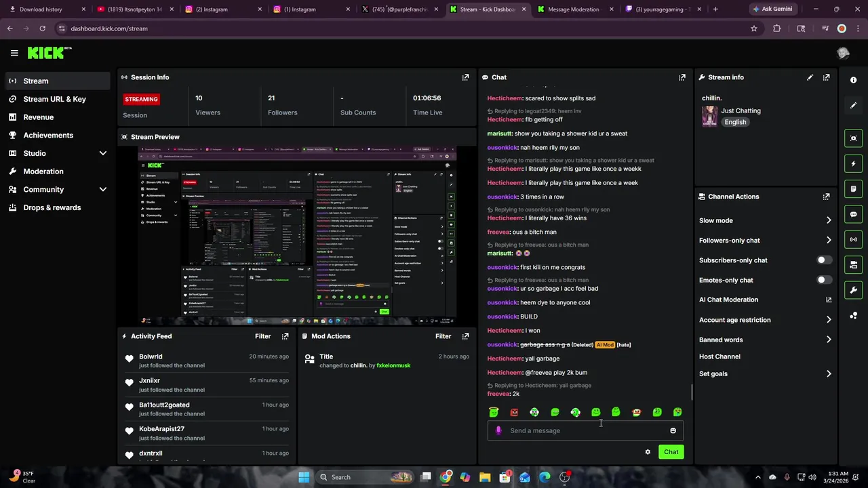Open Achievements in sidebar
This screenshot has height=488, width=868.
(57, 135)
